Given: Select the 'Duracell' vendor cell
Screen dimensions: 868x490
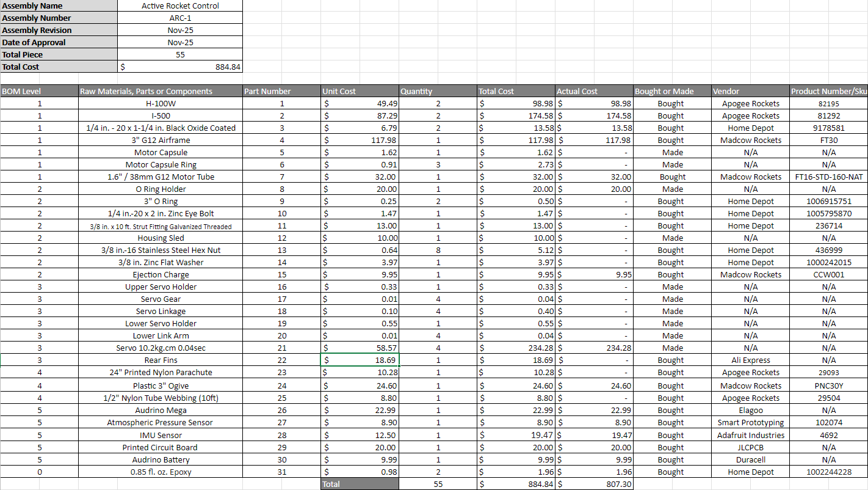Looking at the screenshot, I should (750, 459).
